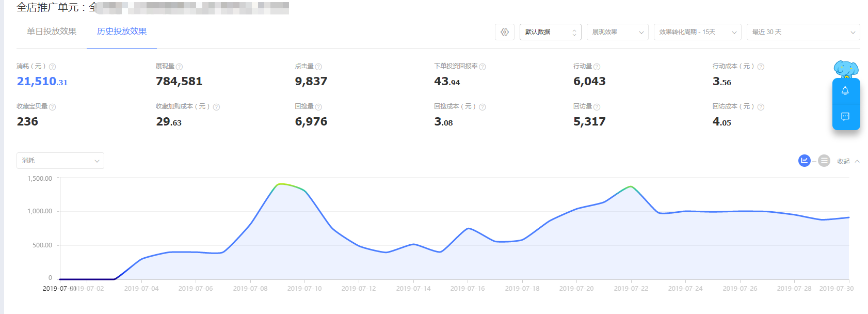Click help icon next to 消耗（元）
Screen dimensions: 868x314
point(53,67)
